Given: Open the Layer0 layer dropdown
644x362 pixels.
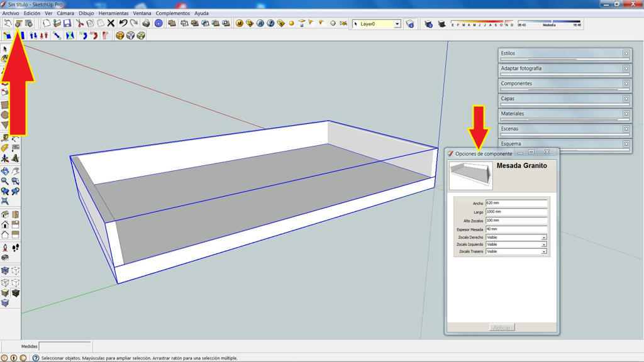Looking at the screenshot, I should tap(397, 25).
